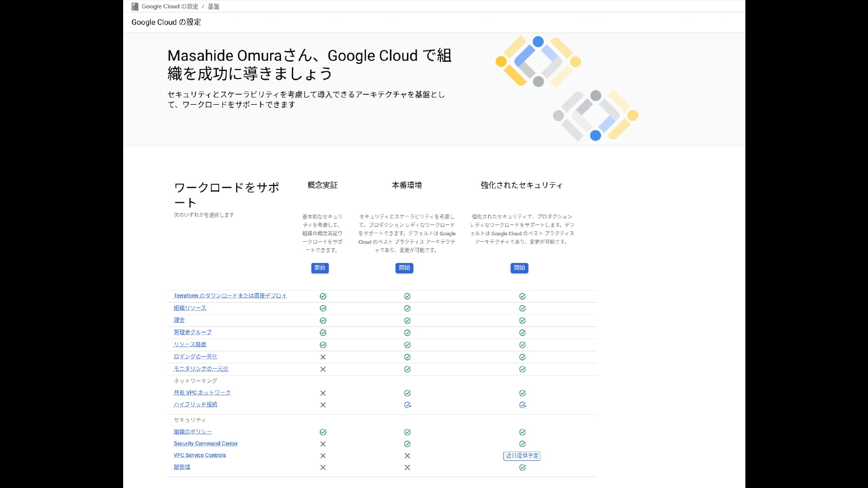Start the 概念実証 setup with 開始
868x488 pixels.
click(x=320, y=268)
